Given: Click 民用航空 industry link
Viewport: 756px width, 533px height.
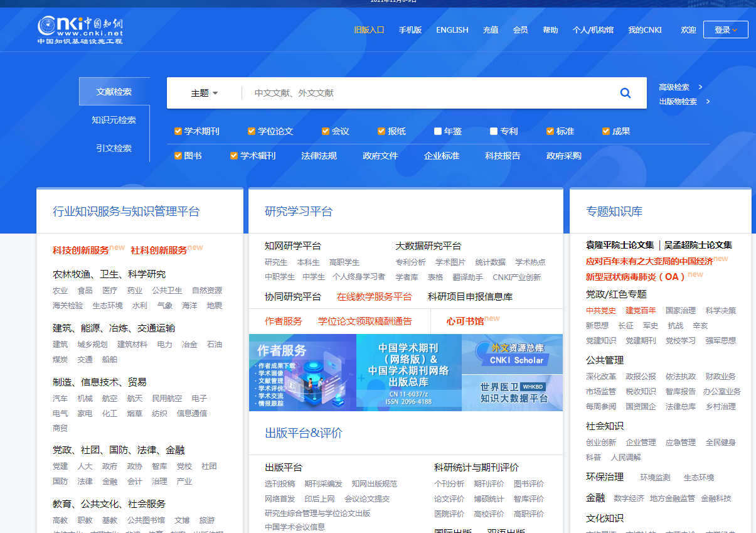Looking at the screenshot, I should click(x=167, y=398).
